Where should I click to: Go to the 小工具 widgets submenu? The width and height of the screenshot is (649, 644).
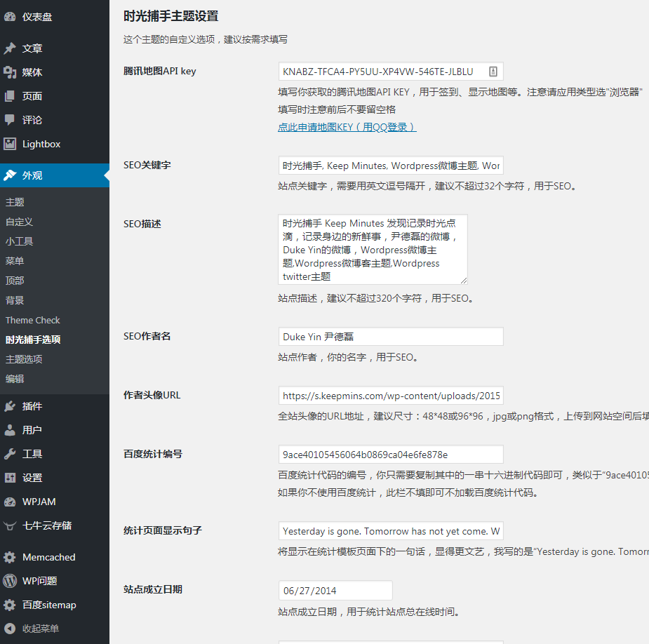point(20,241)
